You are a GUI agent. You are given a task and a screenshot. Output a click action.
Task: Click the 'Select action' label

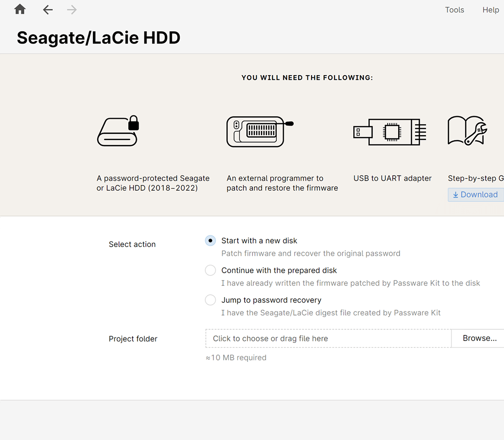[x=132, y=244]
